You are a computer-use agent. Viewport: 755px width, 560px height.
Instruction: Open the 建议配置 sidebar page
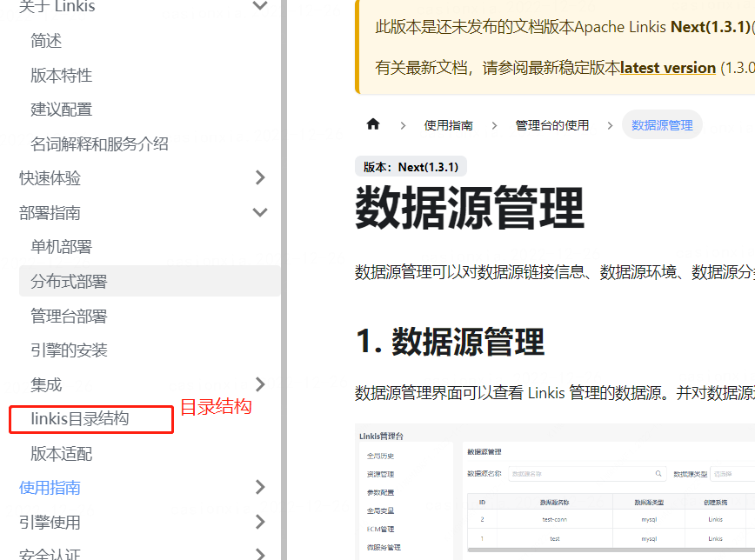61,110
